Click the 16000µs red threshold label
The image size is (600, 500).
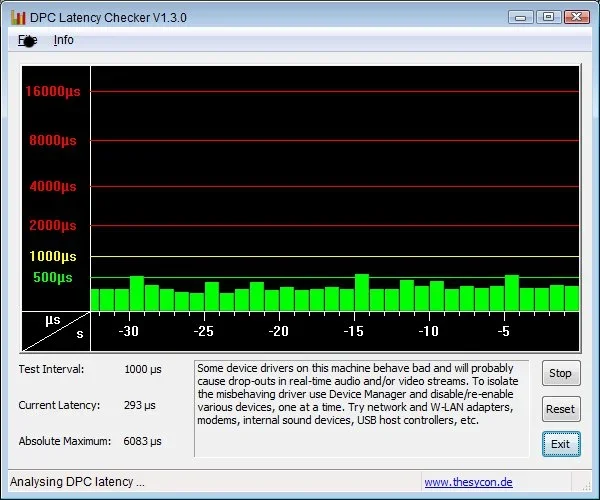[55, 91]
